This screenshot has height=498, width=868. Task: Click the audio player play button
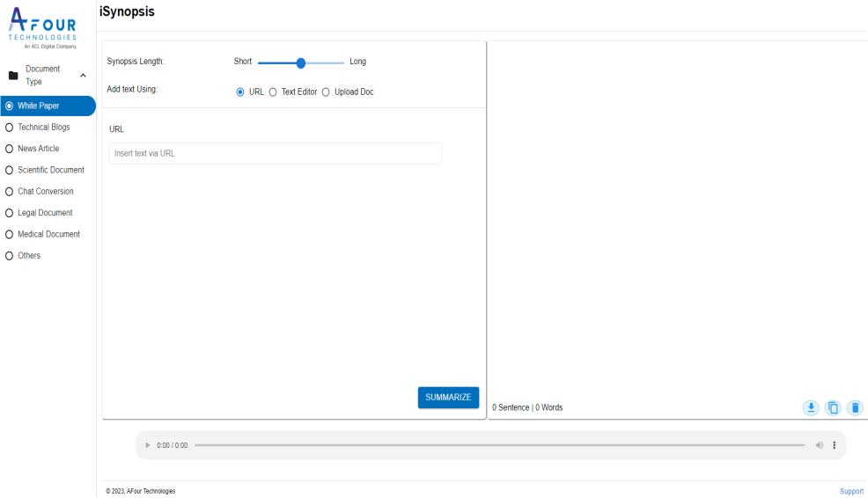(147, 445)
